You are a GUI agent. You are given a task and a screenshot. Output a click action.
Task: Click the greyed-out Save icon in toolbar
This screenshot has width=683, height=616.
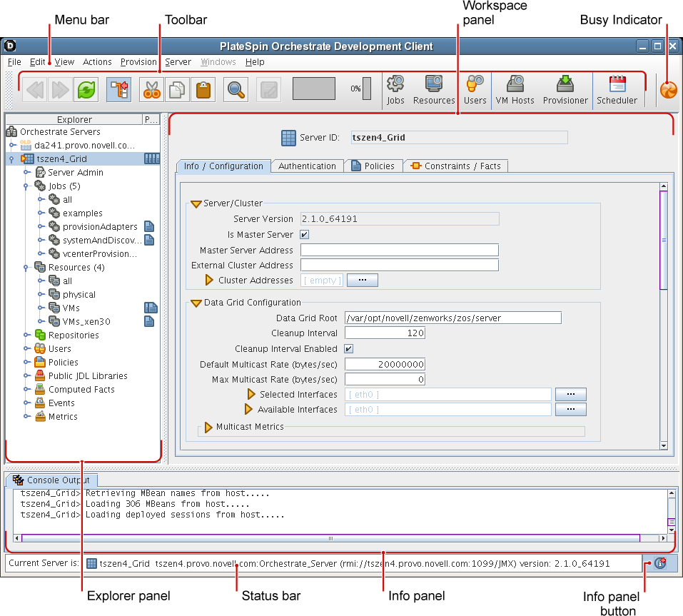click(x=269, y=90)
